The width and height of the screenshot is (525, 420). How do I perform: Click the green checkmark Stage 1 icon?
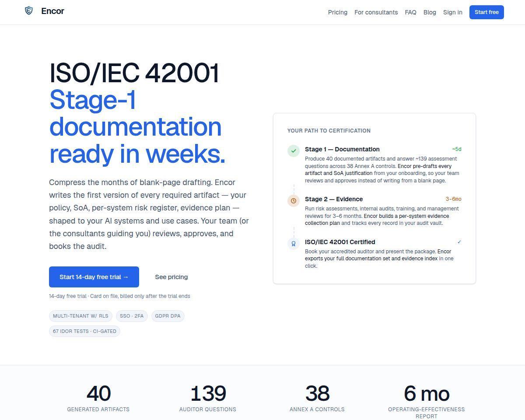294,151
